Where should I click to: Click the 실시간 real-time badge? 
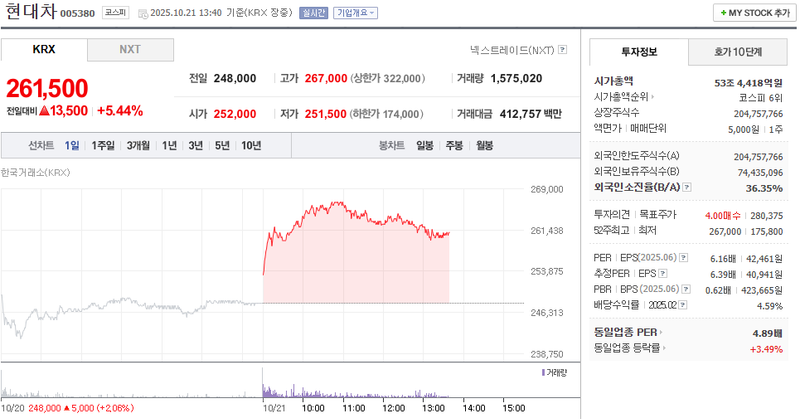(313, 13)
